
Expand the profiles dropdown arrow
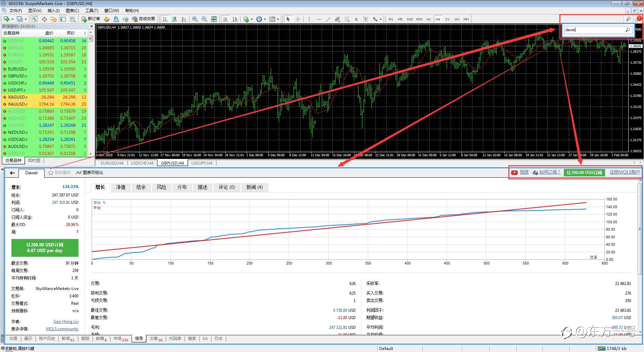pyautogui.click(x=26, y=19)
